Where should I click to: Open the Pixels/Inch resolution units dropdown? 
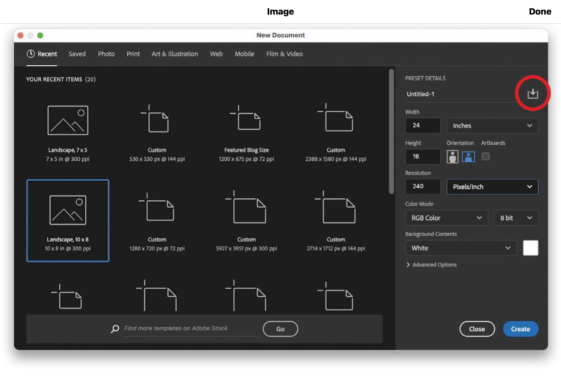pos(492,187)
